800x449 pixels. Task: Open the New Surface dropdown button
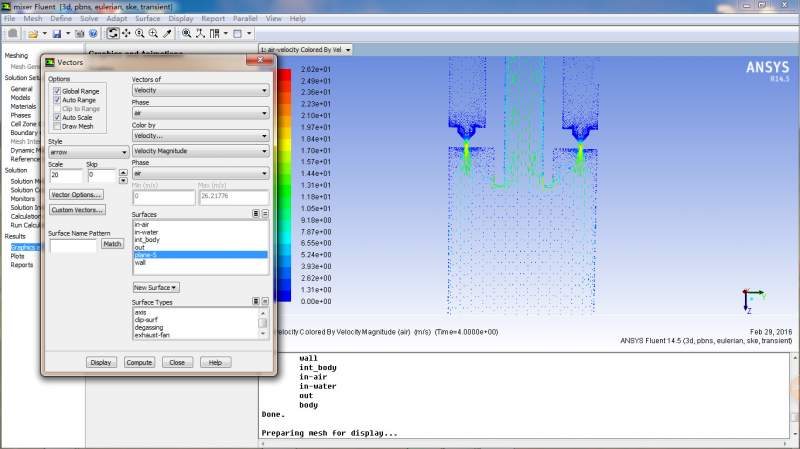pos(156,288)
